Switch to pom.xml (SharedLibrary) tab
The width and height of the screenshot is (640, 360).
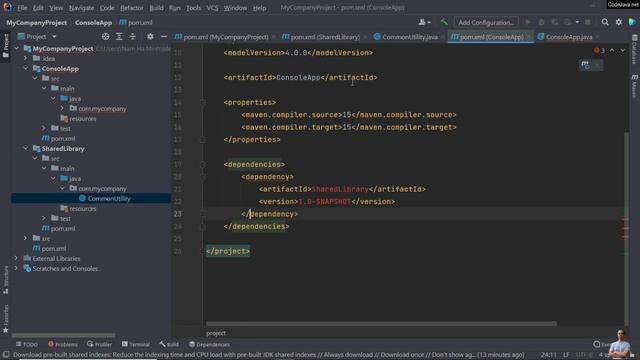tap(324, 37)
